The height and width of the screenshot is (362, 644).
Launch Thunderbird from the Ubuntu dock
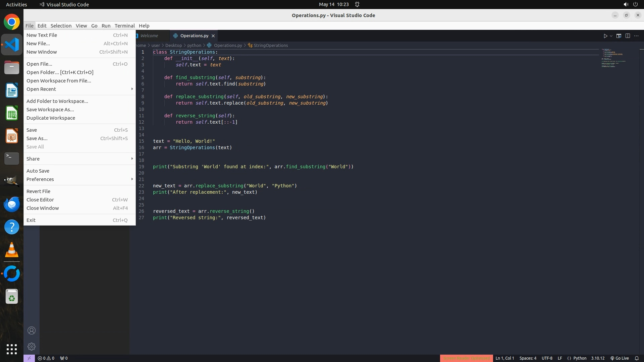click(12, 204)
